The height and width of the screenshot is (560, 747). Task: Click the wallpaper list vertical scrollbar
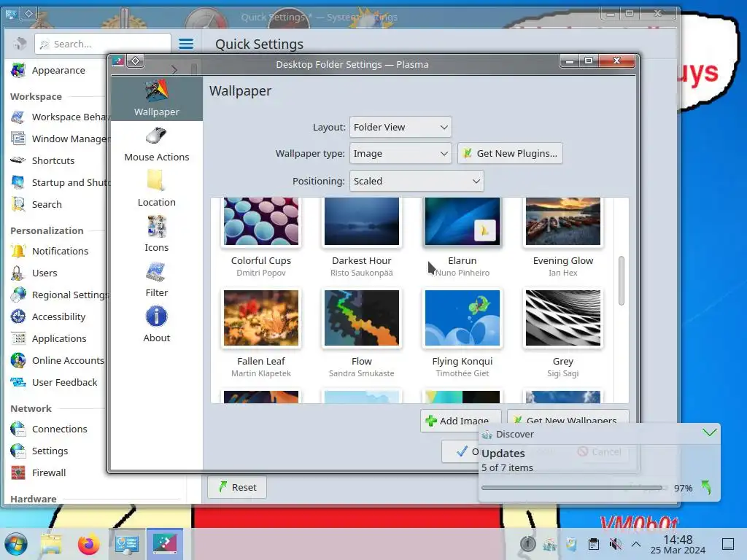coord(622,281)
